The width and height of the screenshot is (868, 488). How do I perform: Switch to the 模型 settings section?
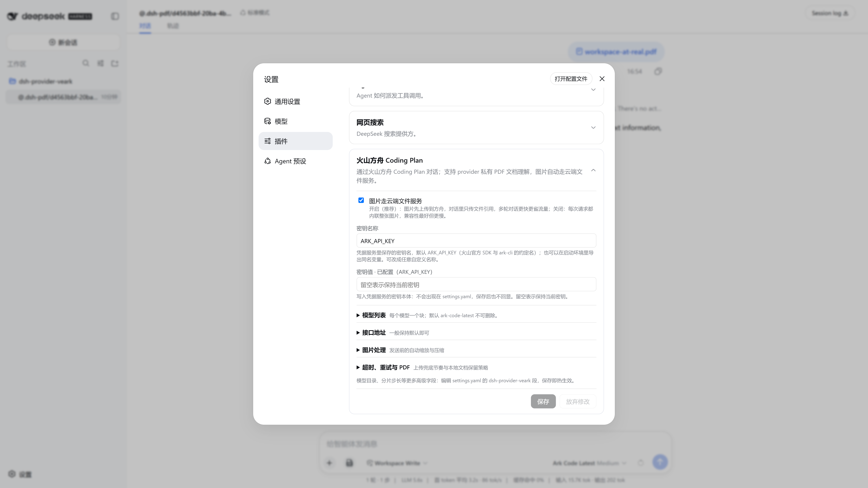tap(295, 121)
